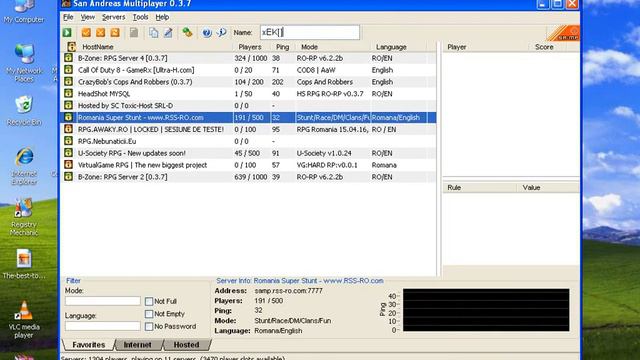Click lock icon of Call Of Duty 8 row
This screenshot has height=360, width=640.
pyautogui.click(x=68, y=70)
